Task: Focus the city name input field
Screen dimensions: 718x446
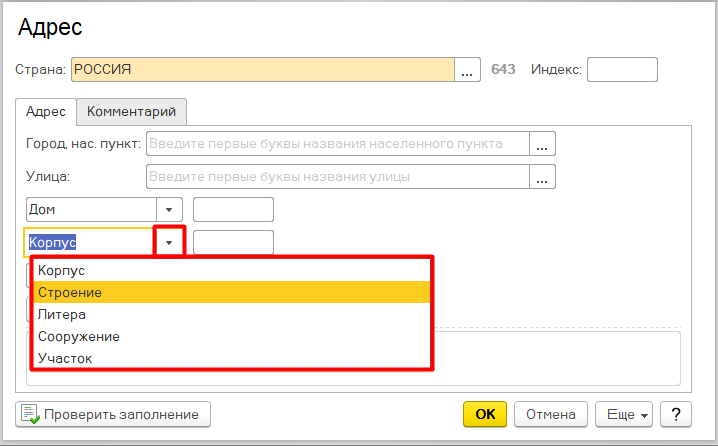Action: tap(338, 144)
